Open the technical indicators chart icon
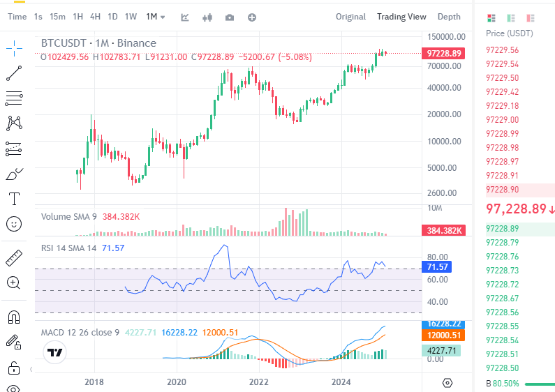555x392 pixels. click(185, 17)
